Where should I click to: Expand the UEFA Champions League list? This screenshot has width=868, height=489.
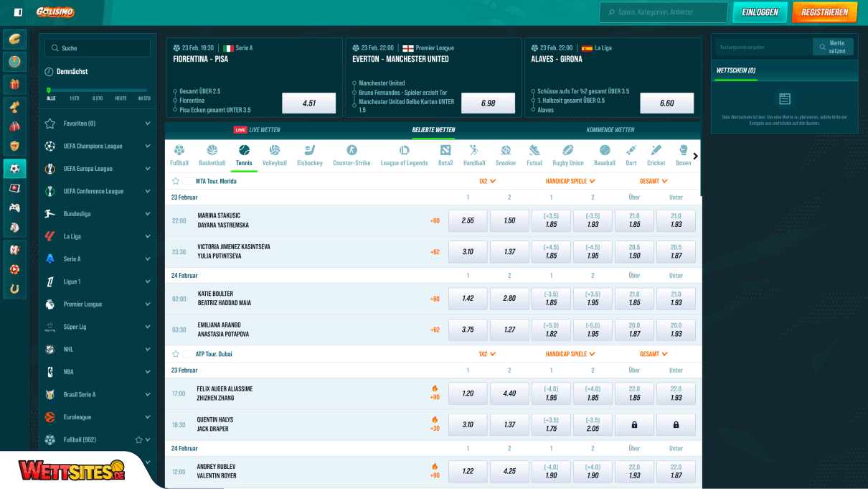tap(147, 146)
